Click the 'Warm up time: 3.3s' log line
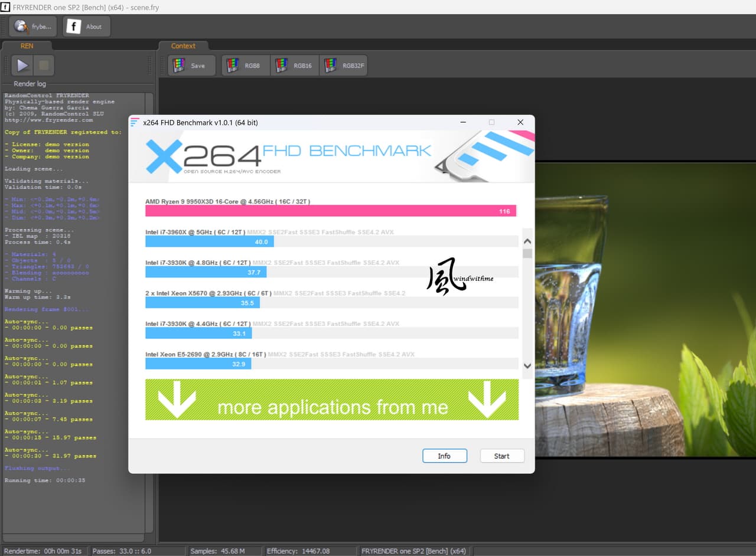The height and width of the screenshot is (556, 756). [38, 297]
